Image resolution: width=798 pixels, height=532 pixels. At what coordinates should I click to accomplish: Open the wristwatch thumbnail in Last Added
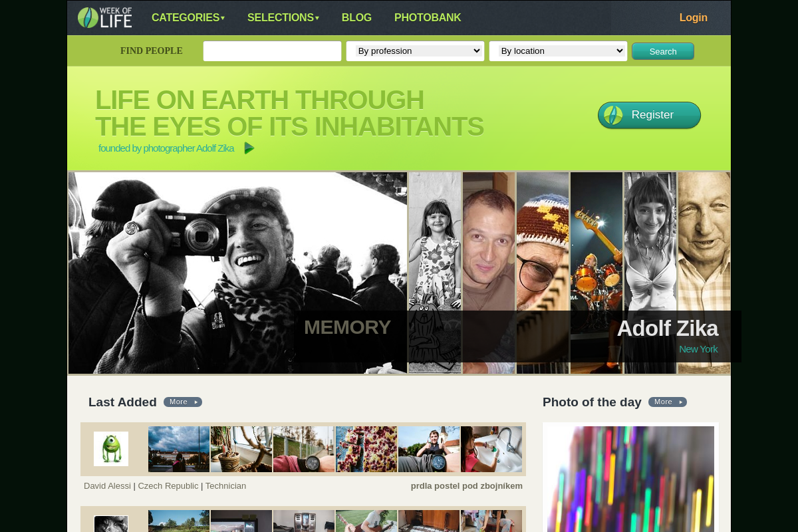pyautogui.click(x=304, y=449)
